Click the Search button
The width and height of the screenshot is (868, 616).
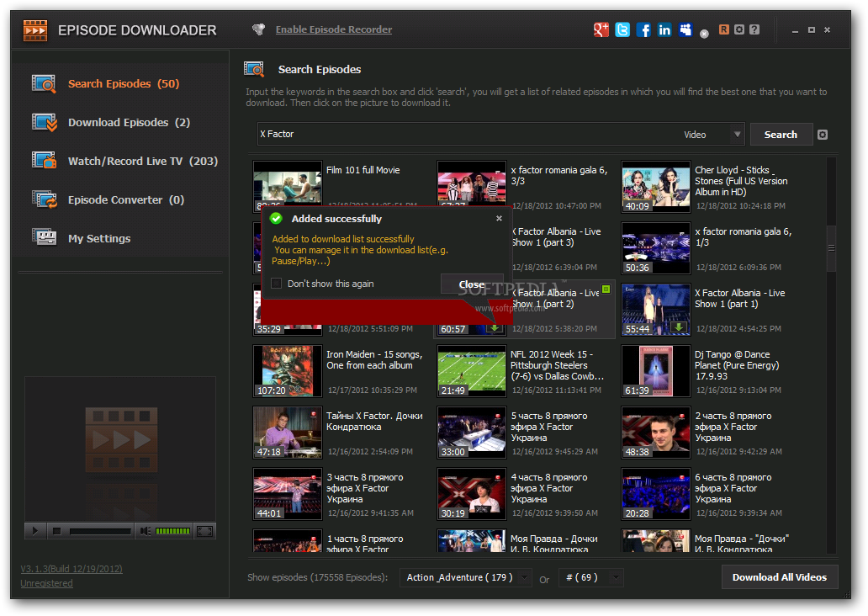click(781, 135)
